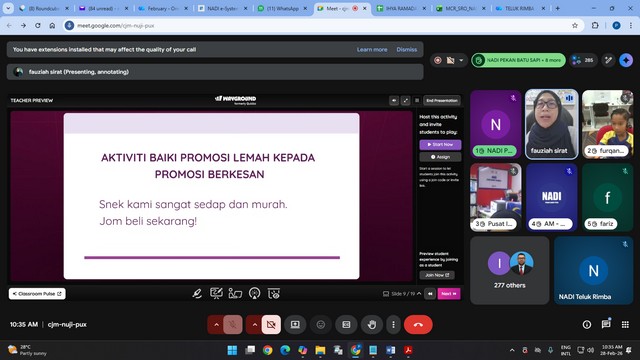Open the activities grid icon
Image resolution: width=640 pixels, height=360 pixels.
[x=625, y=324]
